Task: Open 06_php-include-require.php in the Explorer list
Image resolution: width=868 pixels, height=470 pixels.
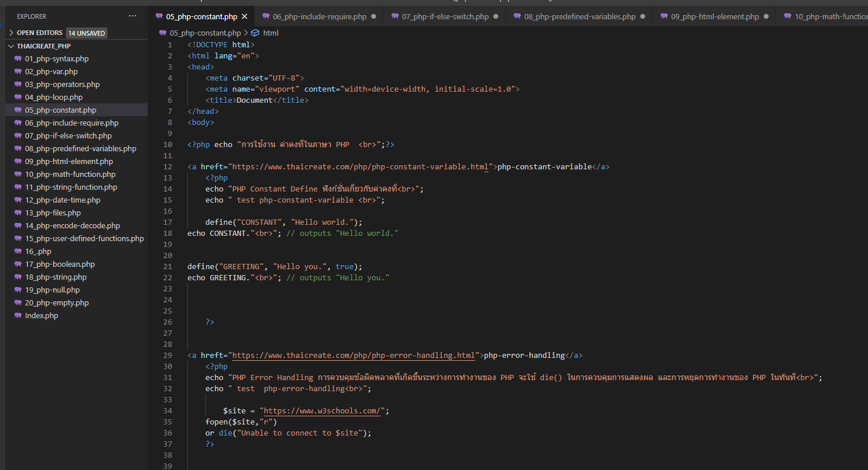Action: click(x=72, y=123)
